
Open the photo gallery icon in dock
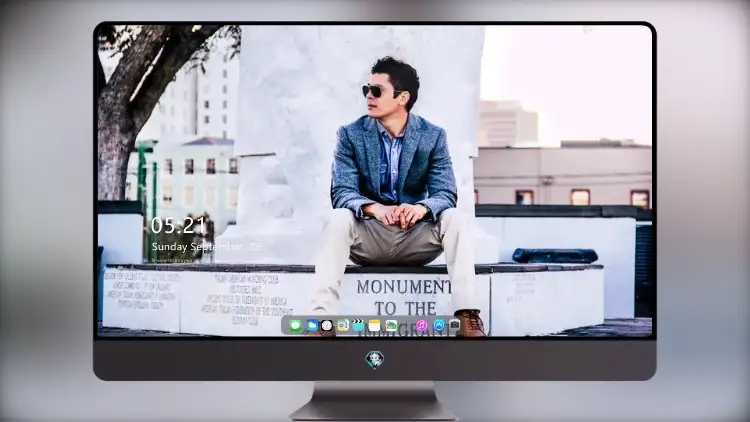click(x=391, y=326)
